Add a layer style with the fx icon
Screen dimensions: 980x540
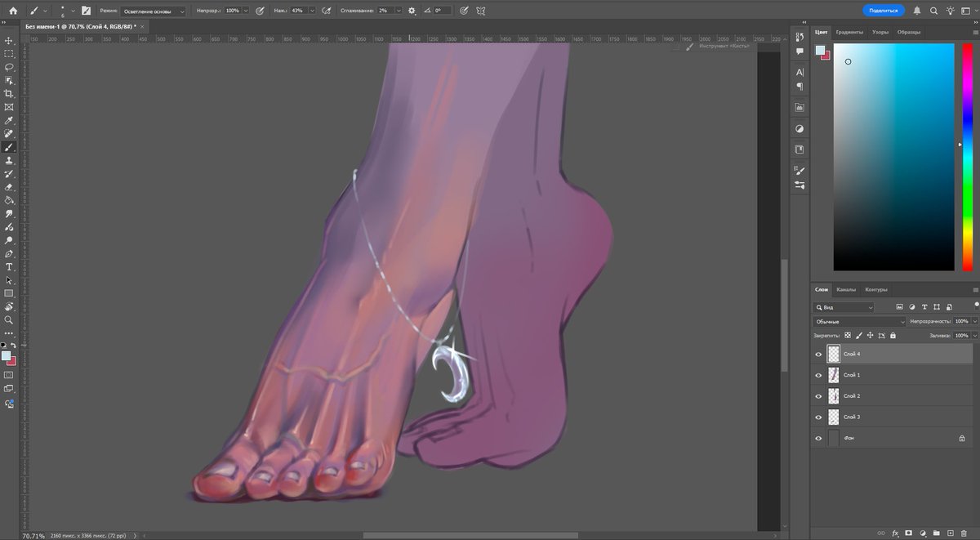pos(894,532)
